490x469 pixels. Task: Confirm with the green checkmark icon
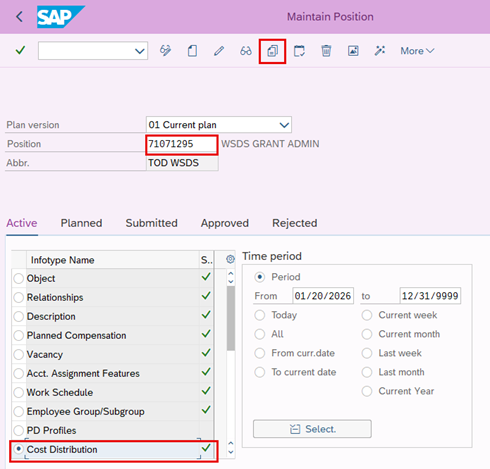[x=20, y=50]
